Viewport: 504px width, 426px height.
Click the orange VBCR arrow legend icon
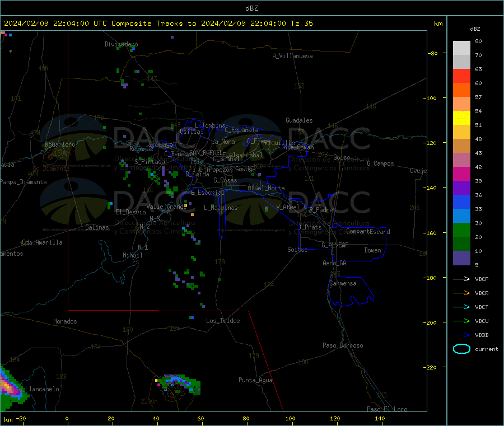pos(461,293)
